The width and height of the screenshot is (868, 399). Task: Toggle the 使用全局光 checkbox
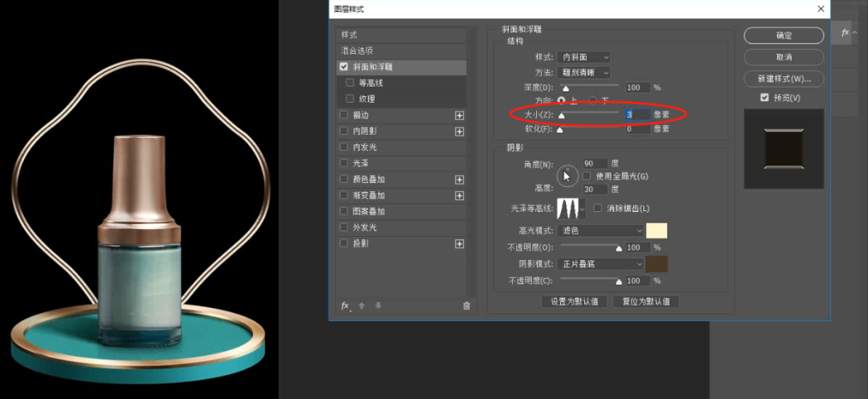click(x=587, y=176)
